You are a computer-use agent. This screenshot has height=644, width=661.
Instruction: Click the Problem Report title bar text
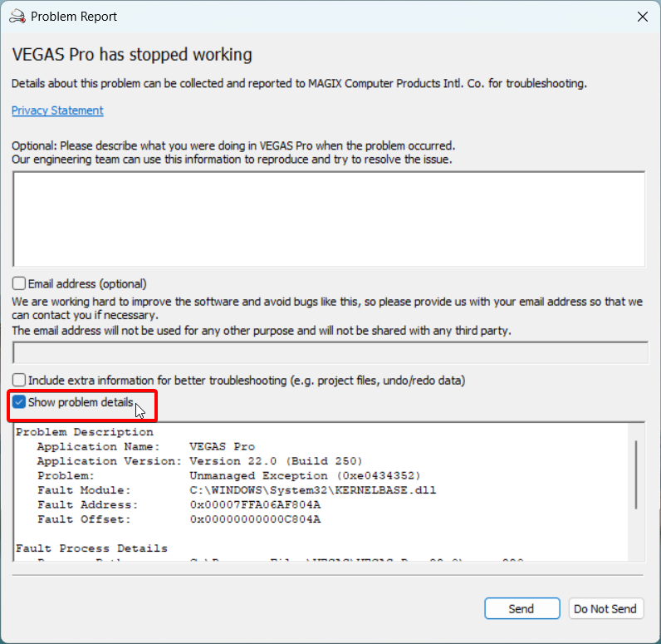pos(74,17)
